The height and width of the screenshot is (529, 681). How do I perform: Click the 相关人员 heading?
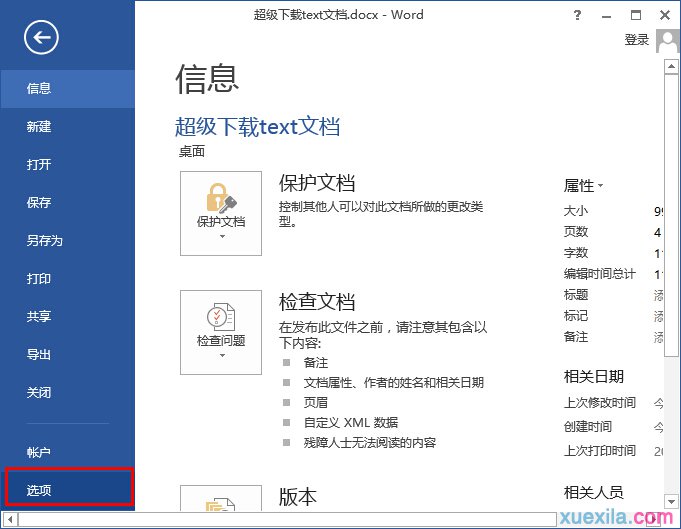pyautogui.click(x=593, y=493)
